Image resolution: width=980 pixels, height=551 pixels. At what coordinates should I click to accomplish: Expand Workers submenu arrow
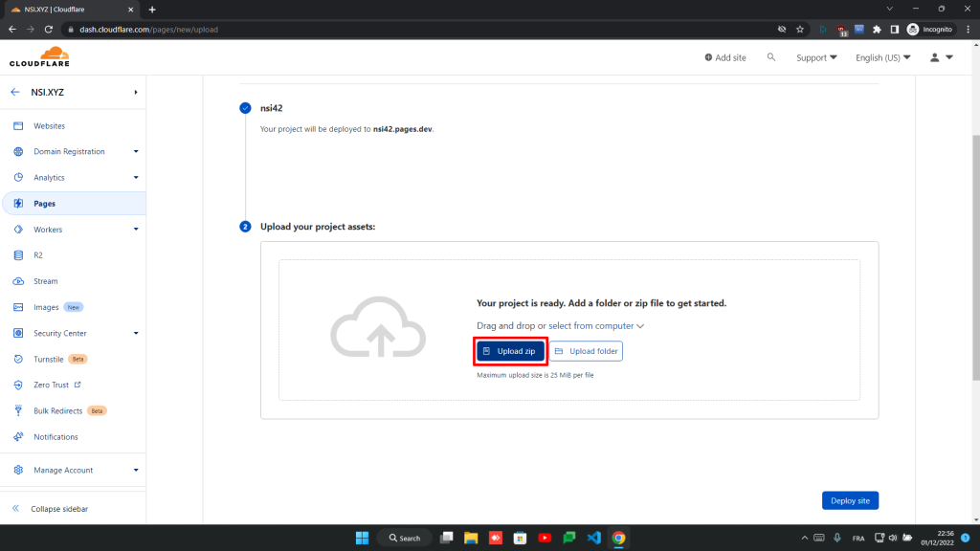[x=136, y=230]
